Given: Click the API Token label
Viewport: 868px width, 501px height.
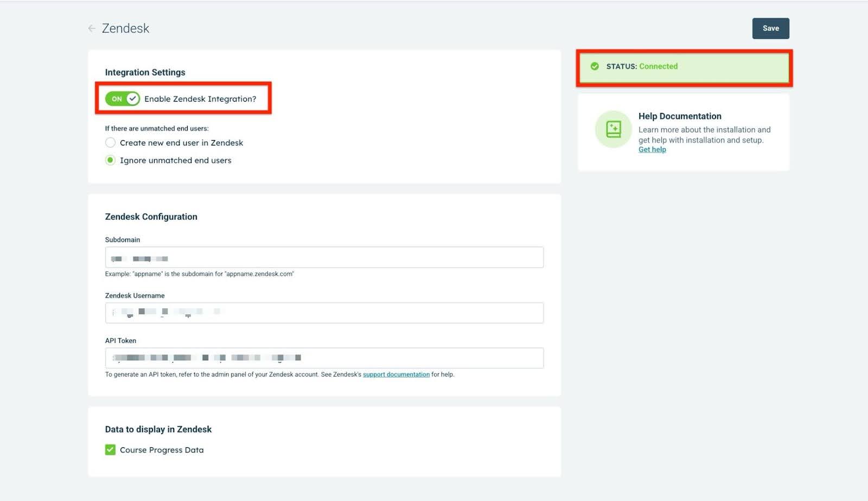Looking at the screenshot, I should pos(120,341).
